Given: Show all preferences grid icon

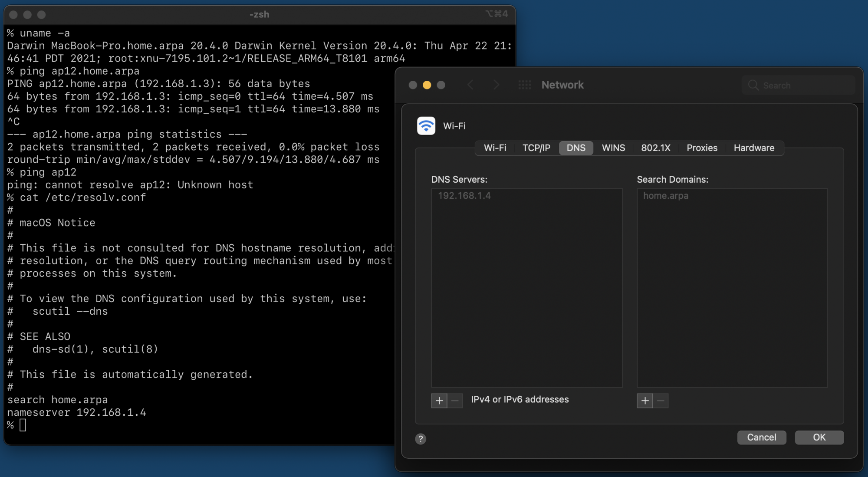Looking at the screenshot, I should click(x=524, y=85).
